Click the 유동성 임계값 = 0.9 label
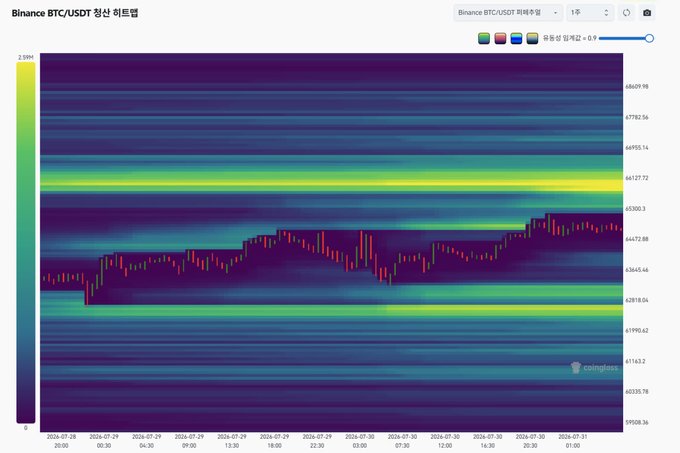Screen dimensions: 680x453 [569, 38]
